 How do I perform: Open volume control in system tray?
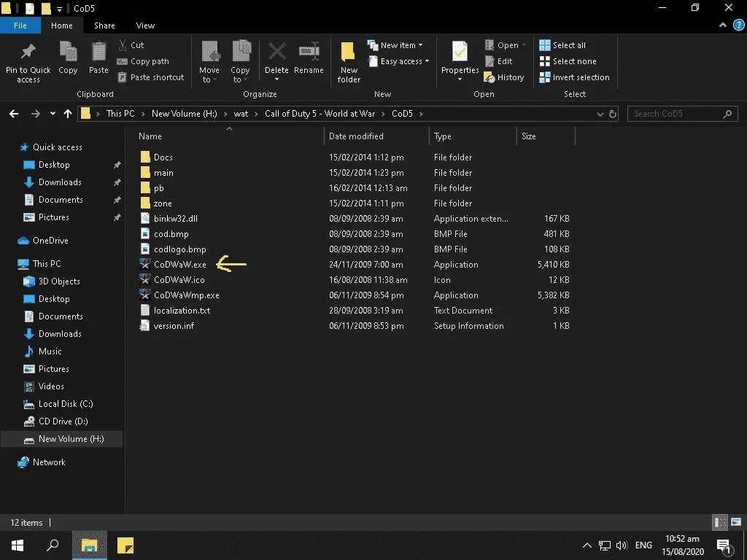pos(622,545)
